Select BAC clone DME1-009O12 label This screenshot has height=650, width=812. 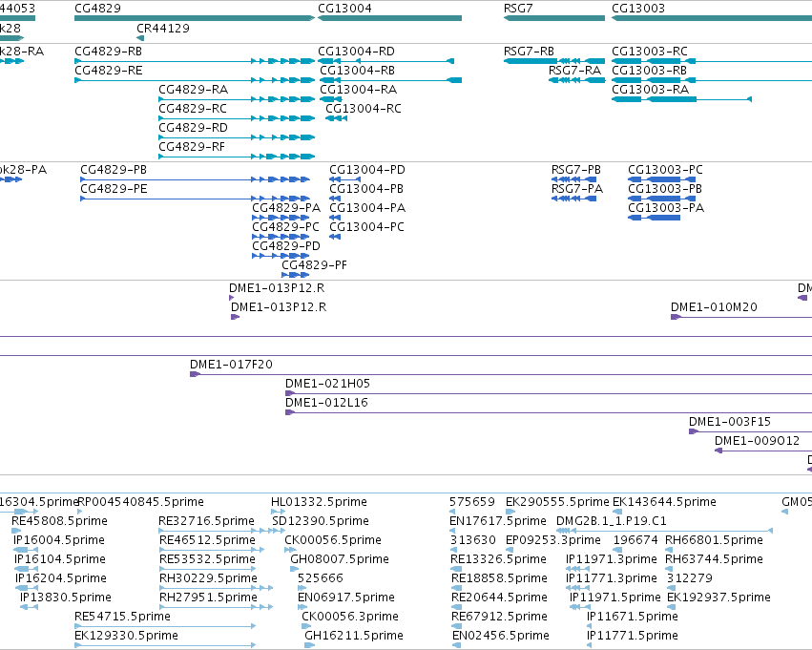(757, 442)
